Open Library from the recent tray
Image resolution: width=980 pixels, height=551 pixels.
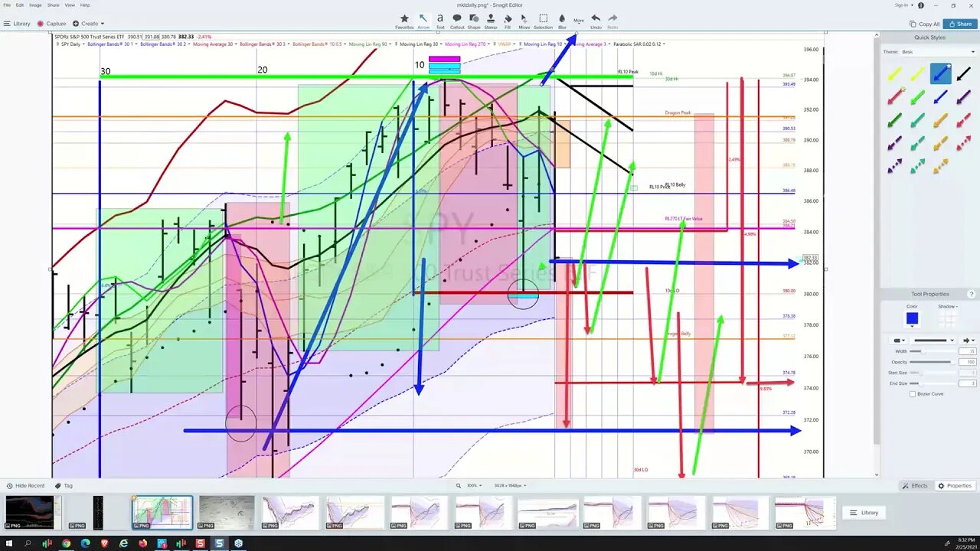[x=865, y=513]
